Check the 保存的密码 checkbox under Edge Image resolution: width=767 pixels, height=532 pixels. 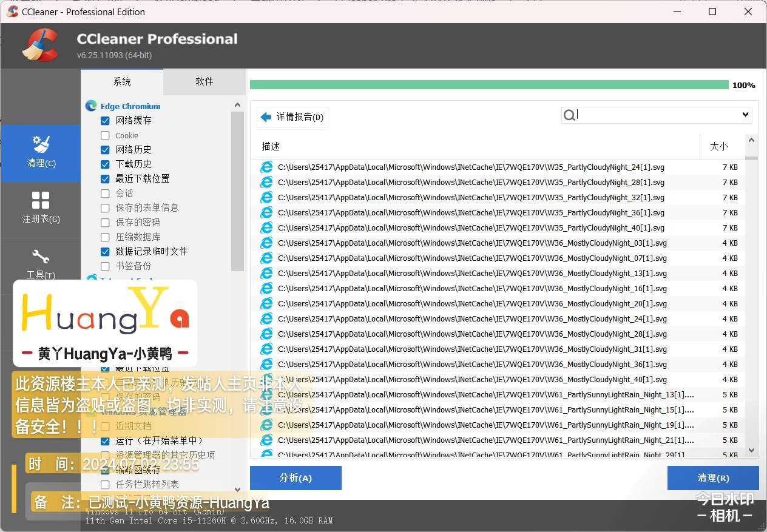coord(106,223)
